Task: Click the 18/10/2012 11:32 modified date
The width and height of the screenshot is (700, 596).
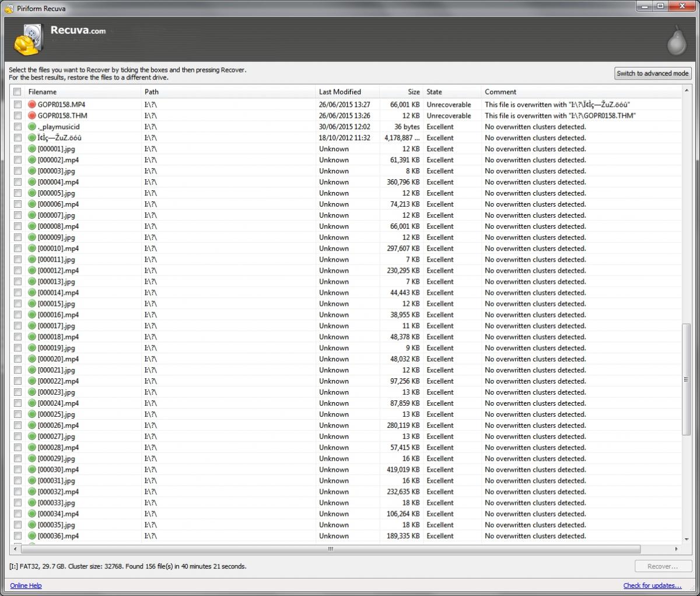Action: tap(345, 138)
